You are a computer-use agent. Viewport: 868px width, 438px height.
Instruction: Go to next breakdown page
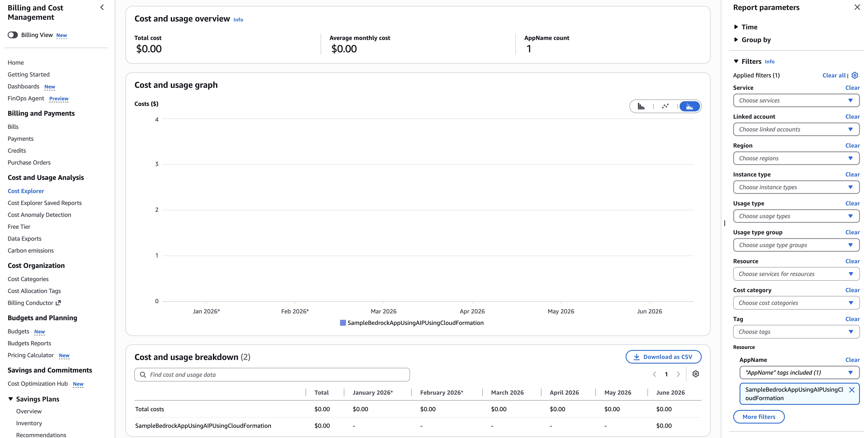tap(678, 374)
